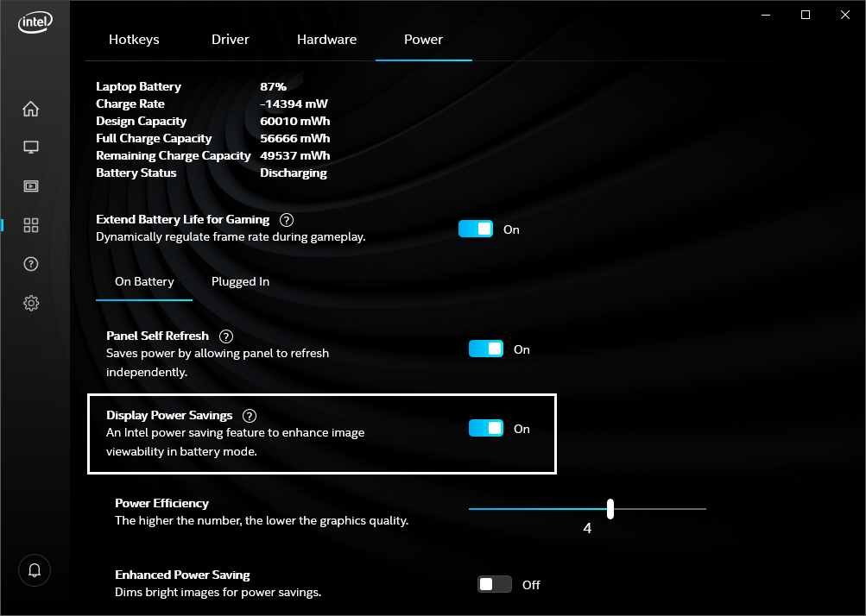Show help for Extend Battery Life for Gaming
The image size is (866, 616).
point(287,220)
